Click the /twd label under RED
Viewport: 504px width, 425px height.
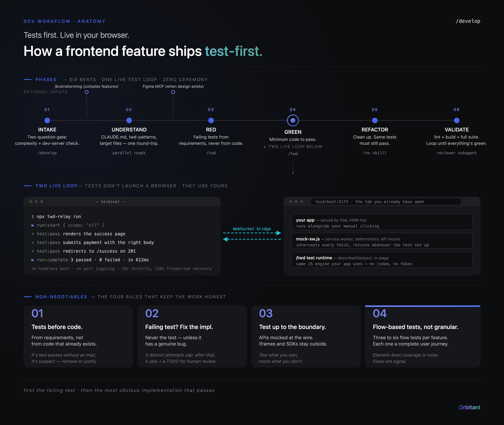coord(211,153)
